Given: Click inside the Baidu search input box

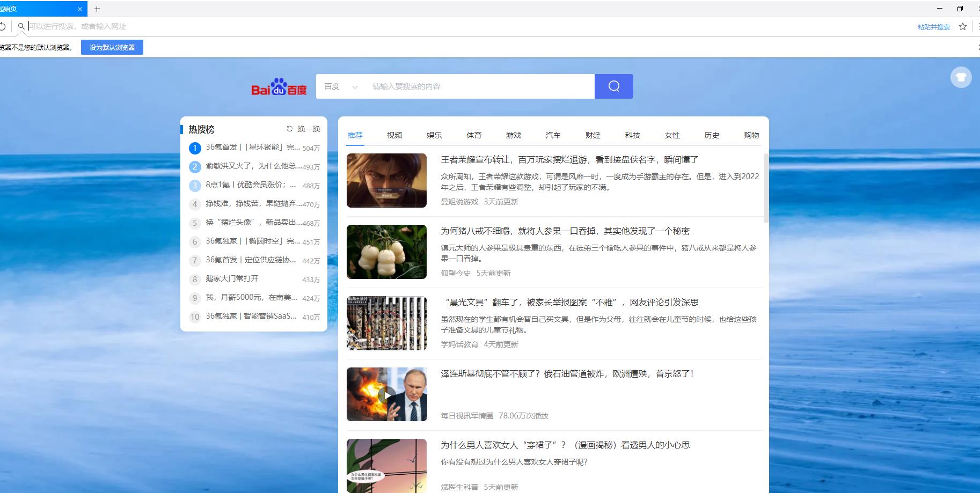Looking at the screenshot, I should point(478,86).
